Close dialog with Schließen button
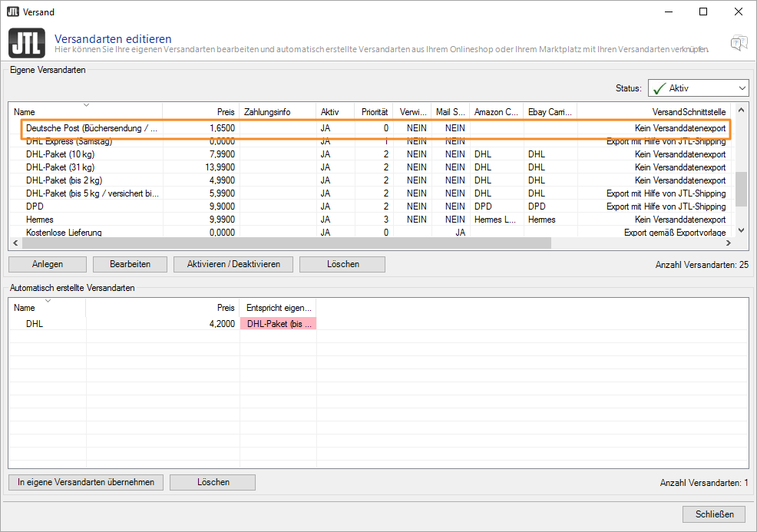Screen dimensions: 757x532 pos(714,514)
